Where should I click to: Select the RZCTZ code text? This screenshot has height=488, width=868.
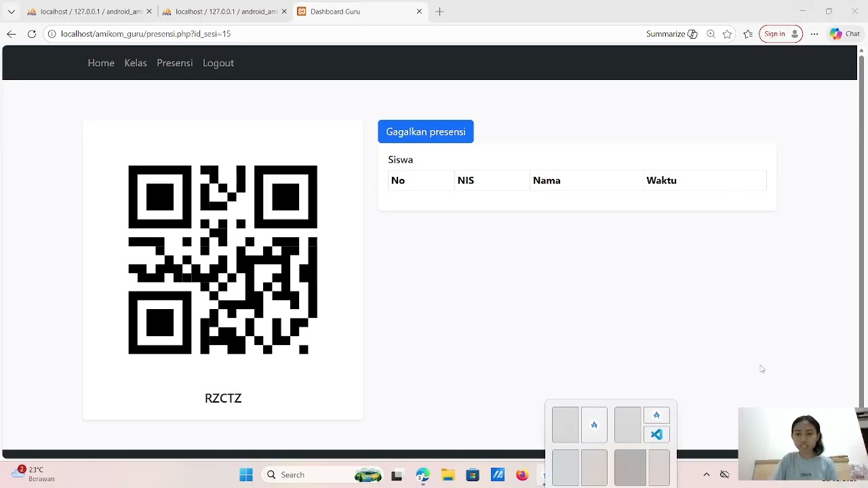pos(223,399)
